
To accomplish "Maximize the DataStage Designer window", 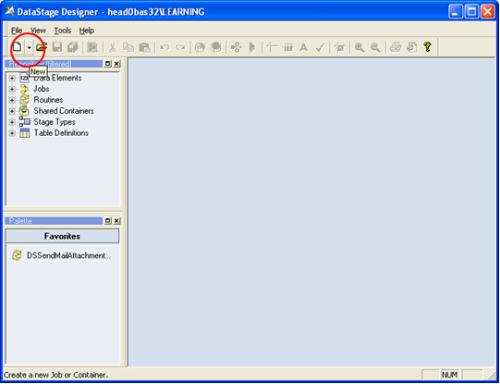I will (472, 12).
